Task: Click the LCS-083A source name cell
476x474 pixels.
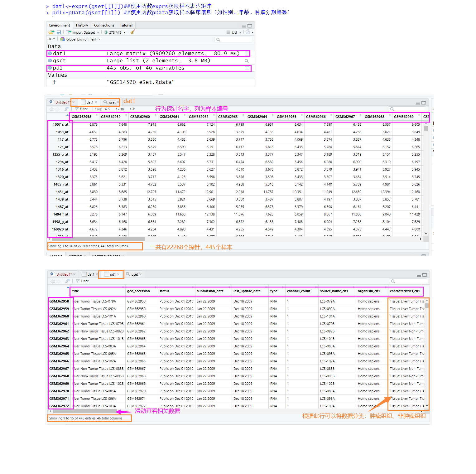Action: click(x=327, y=346)
